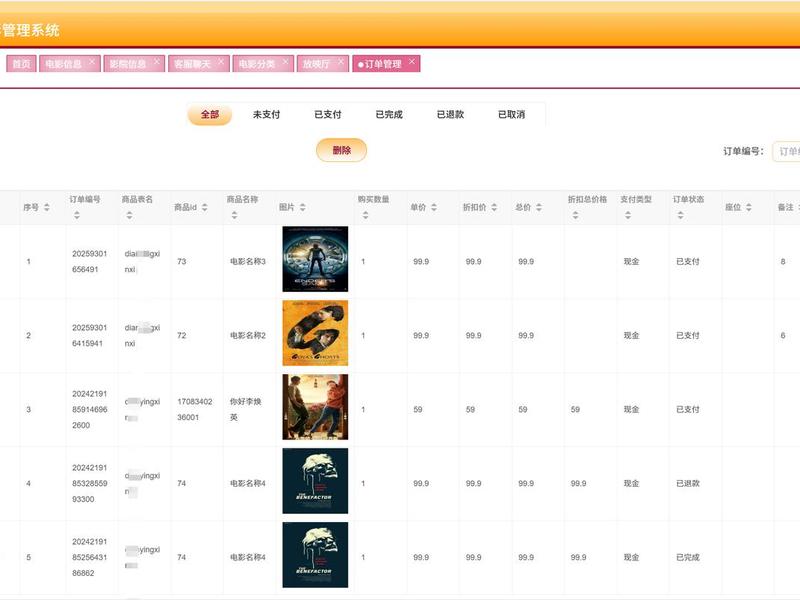Click the 已退款 status in row 4
The image size is (800, 600).
pos(688,483)
